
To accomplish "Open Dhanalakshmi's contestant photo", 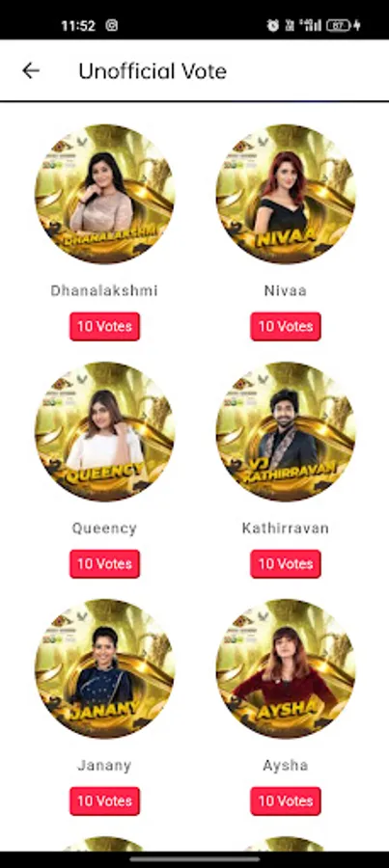I will pyautogui.click(x=104, y=194).
